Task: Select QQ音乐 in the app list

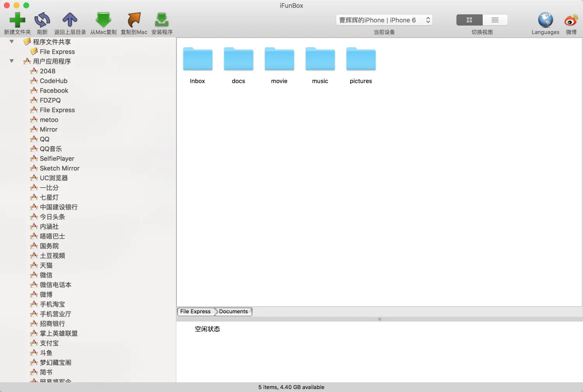Action: [46, 149]
